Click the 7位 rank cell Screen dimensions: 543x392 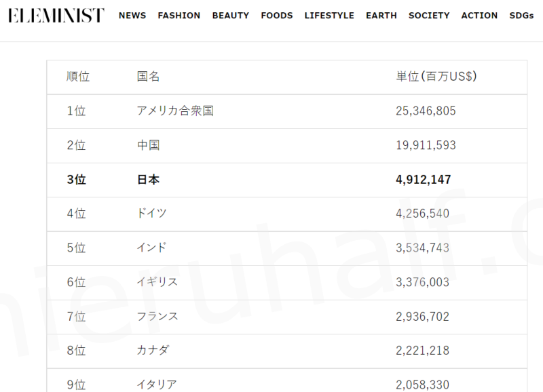[x=76, y=317]
